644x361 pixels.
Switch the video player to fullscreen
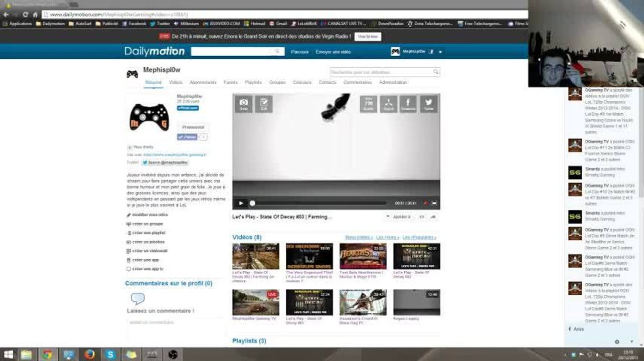(x=434, y=203)
